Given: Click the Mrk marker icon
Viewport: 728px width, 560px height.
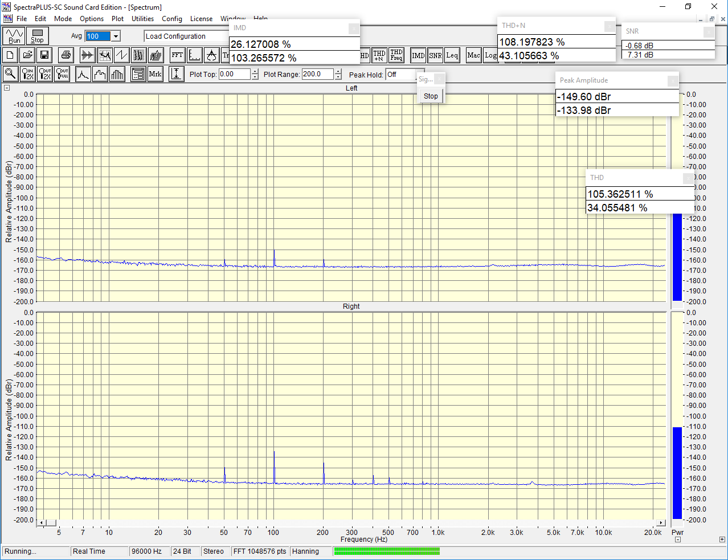Looking at the screenshot, I should pos(155,74).
